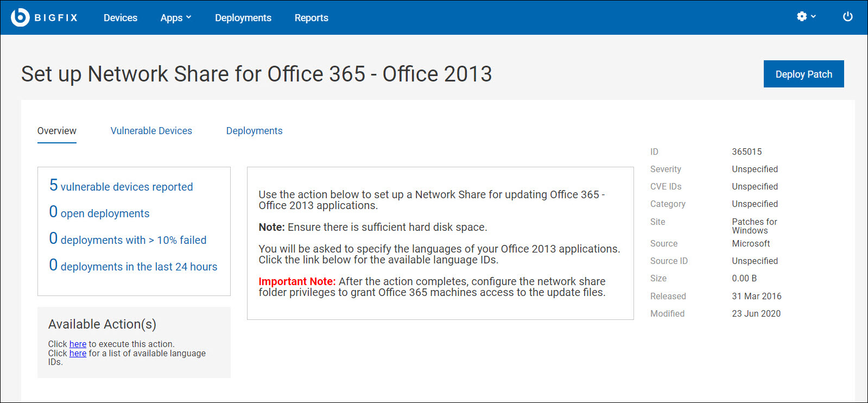Click the BIGFIX brand text
868x403 pixels.
[x=56, y=18]
